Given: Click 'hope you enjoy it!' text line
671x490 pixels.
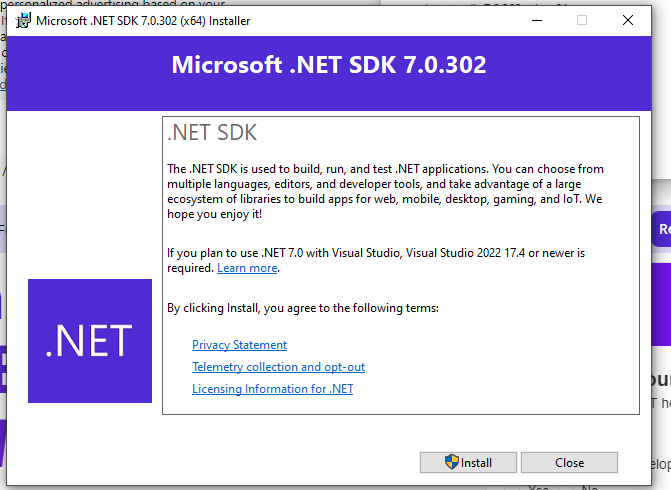Looking at the screenshot, I should coord(214,214).
